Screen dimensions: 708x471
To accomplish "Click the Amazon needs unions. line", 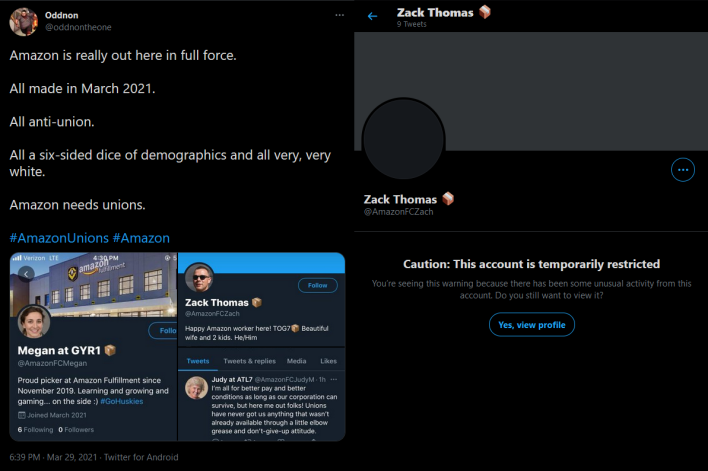I will [77, 205].
